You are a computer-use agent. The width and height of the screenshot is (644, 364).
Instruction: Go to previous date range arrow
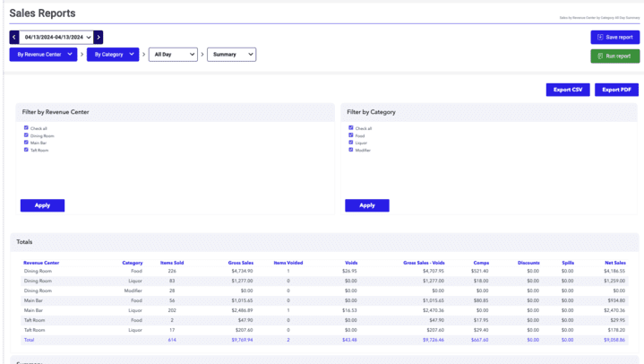(14, 37)
